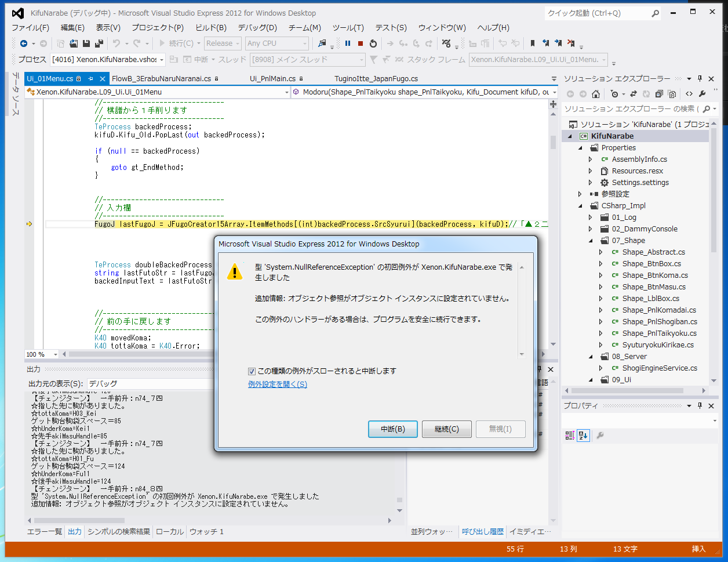728x562 pixels.
Task: Select Resources.resx in Solution Explorer
Action: tap(638, 171)
